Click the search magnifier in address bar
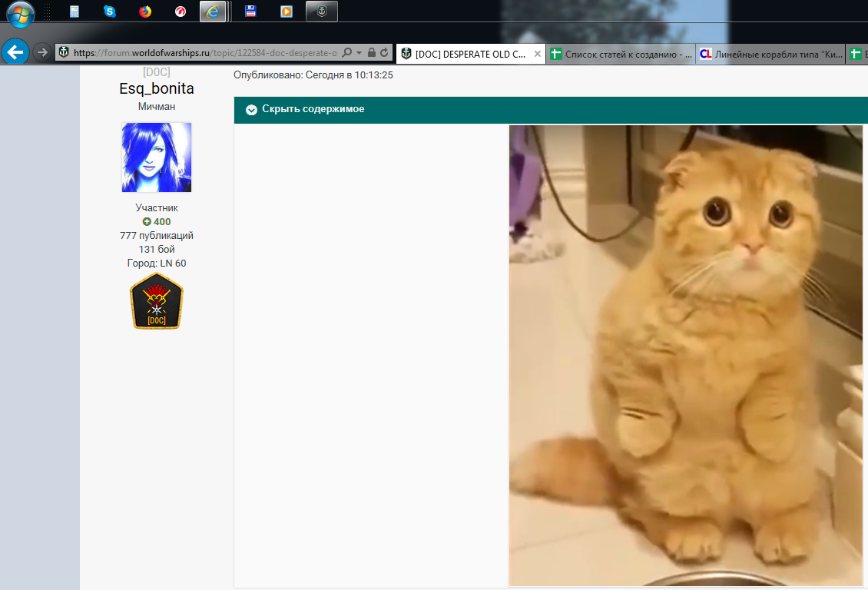 tap(346, 53)
